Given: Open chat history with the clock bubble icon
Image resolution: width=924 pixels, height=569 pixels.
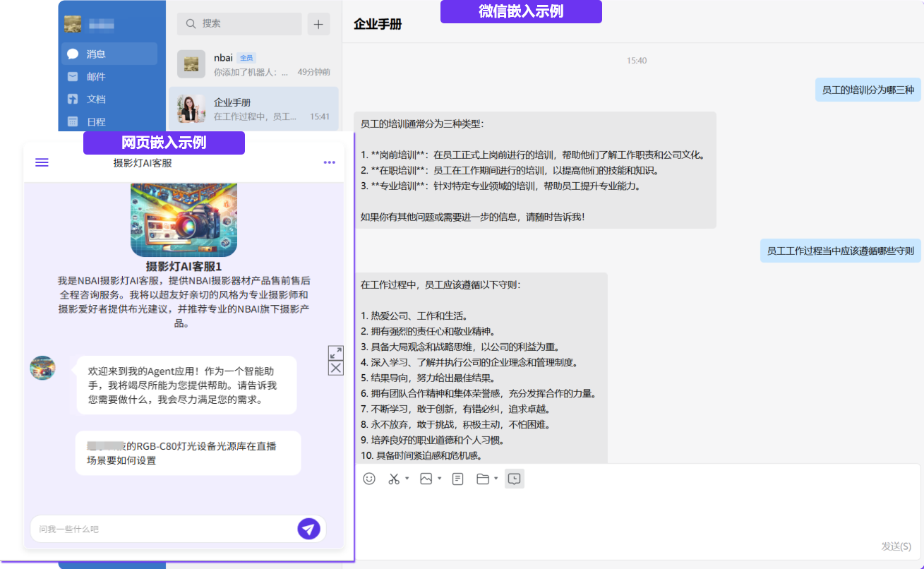Looking at the screenshot, I should click(515, 479).
